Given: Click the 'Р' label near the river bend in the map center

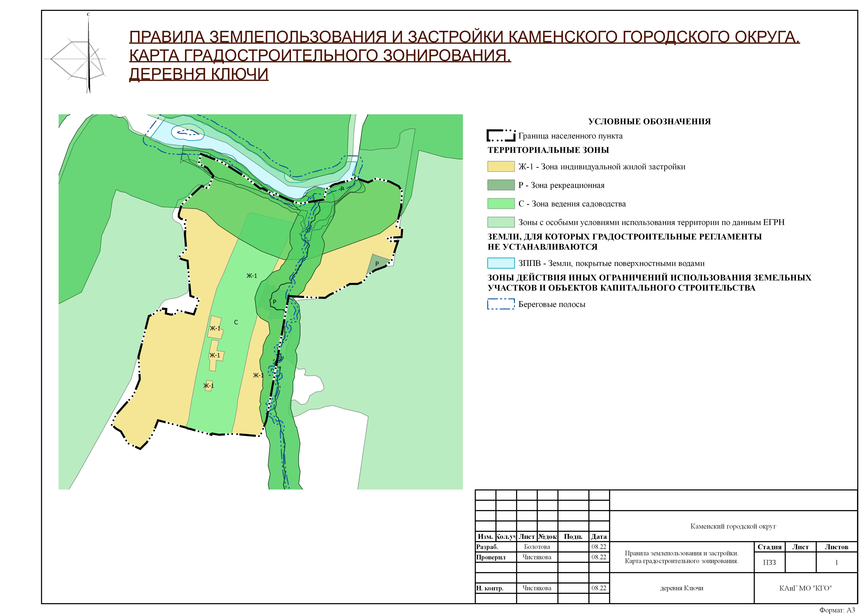Looking at the screenshot, I should [274, 302].
